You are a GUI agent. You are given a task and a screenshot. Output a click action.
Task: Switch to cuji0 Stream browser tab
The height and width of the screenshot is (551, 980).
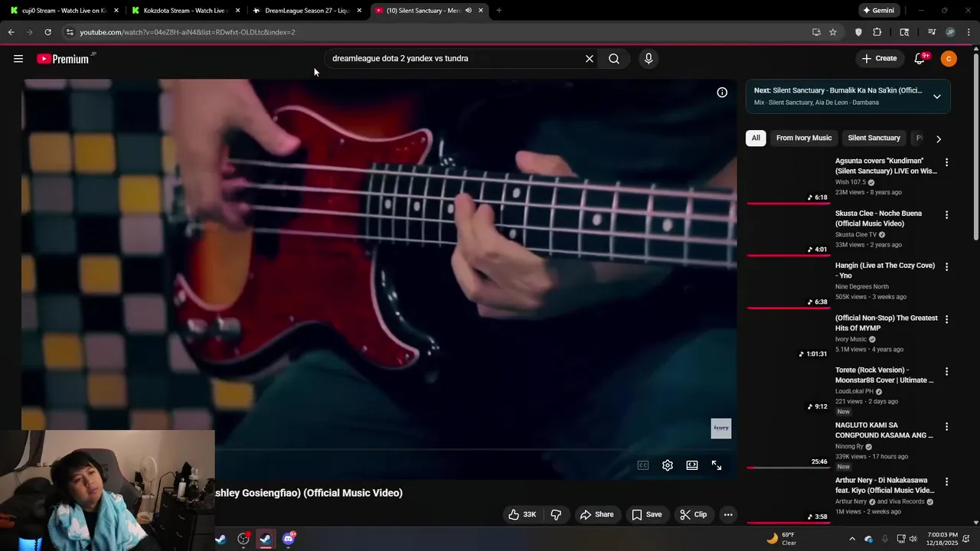click(x=64, y=11)
